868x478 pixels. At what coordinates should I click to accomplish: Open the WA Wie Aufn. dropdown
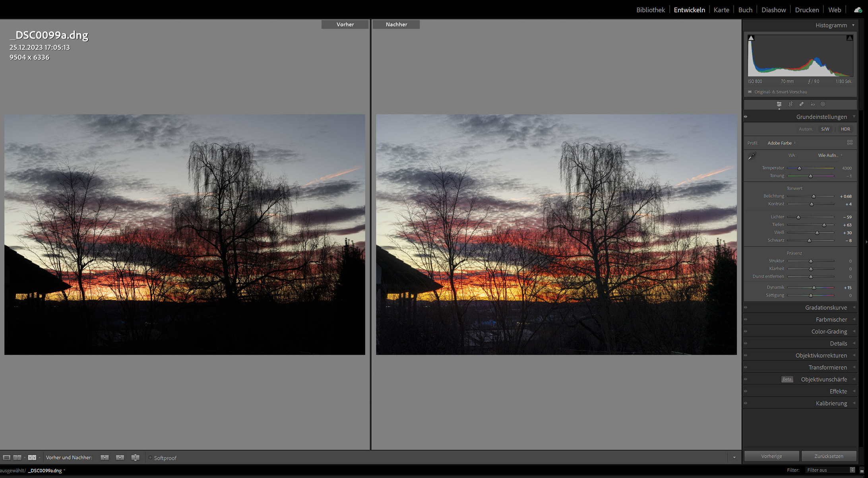click(830, 155)
